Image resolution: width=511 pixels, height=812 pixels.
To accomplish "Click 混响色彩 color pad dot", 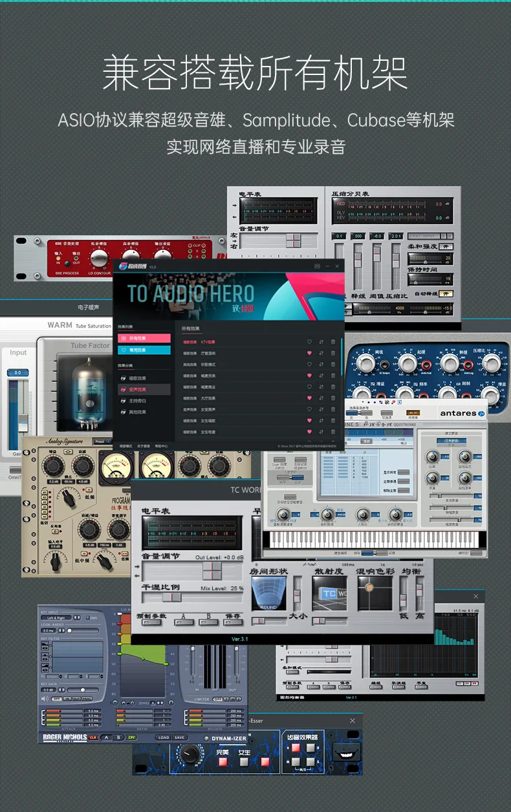I will [x=369, y=589].
